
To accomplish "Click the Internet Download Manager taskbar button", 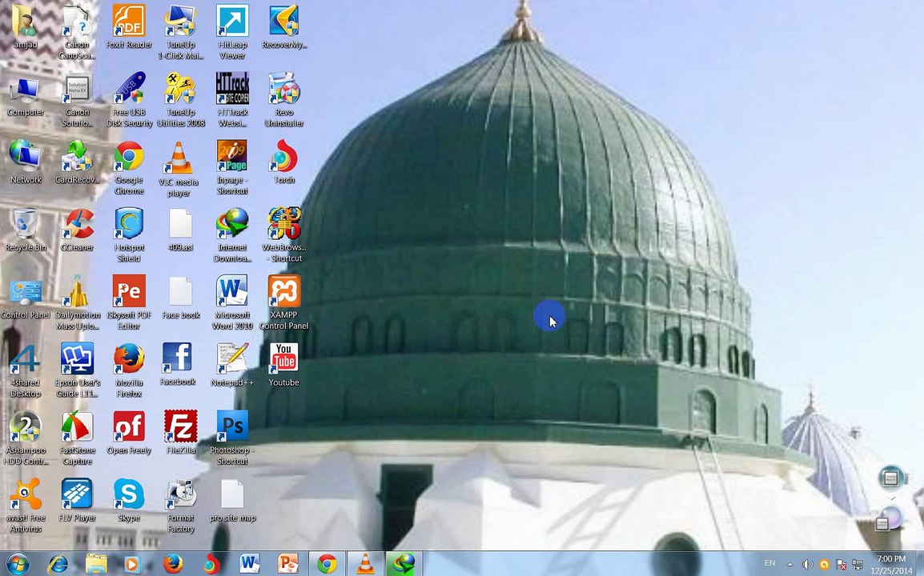I will (x=404, y=564).
